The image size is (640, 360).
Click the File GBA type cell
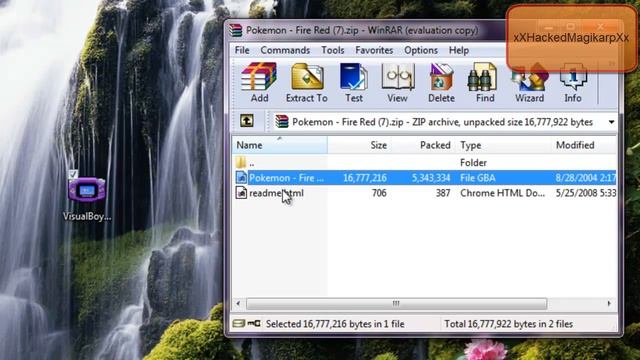[478, 178]
